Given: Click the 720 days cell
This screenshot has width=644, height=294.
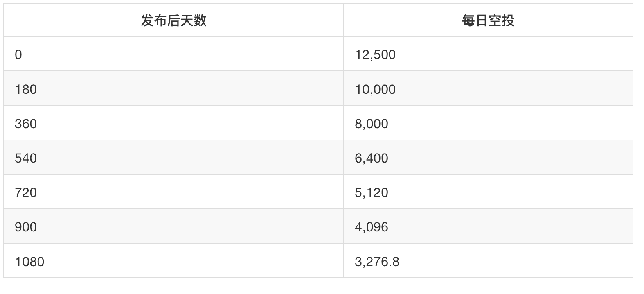Looking at the screenshot, I should (173, 192).
